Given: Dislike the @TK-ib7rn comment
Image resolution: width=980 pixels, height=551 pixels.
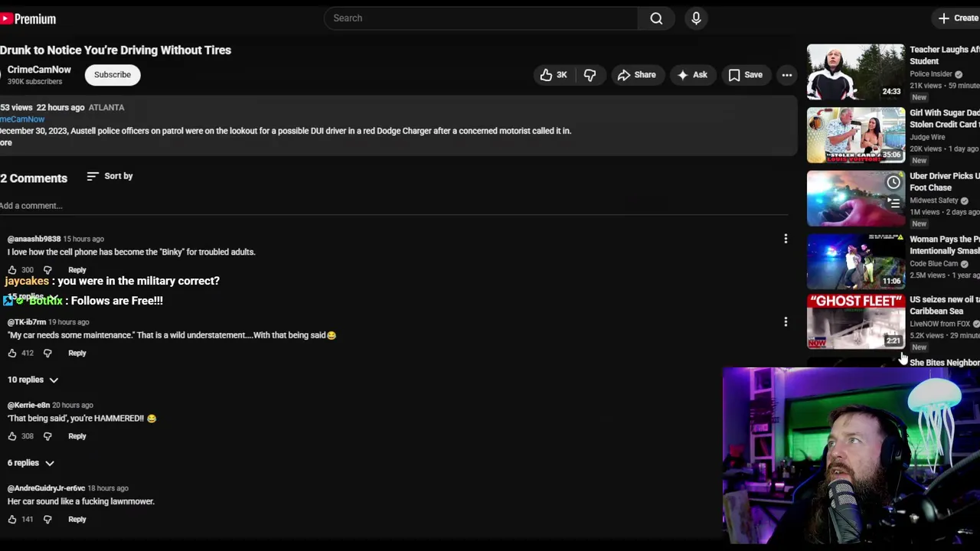Looking at the screenshot, I should [x=47, y=354].
